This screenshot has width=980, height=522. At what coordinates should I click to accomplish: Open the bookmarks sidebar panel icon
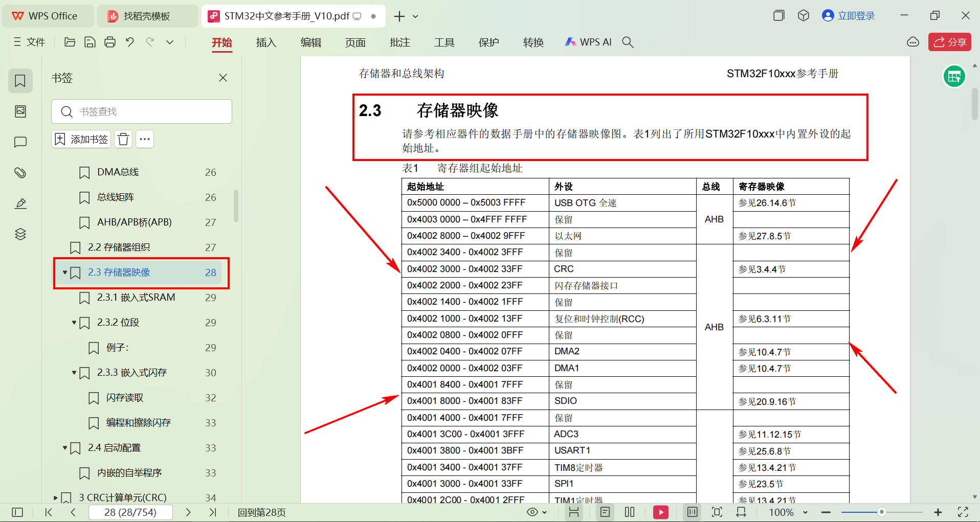coord(20,81)
